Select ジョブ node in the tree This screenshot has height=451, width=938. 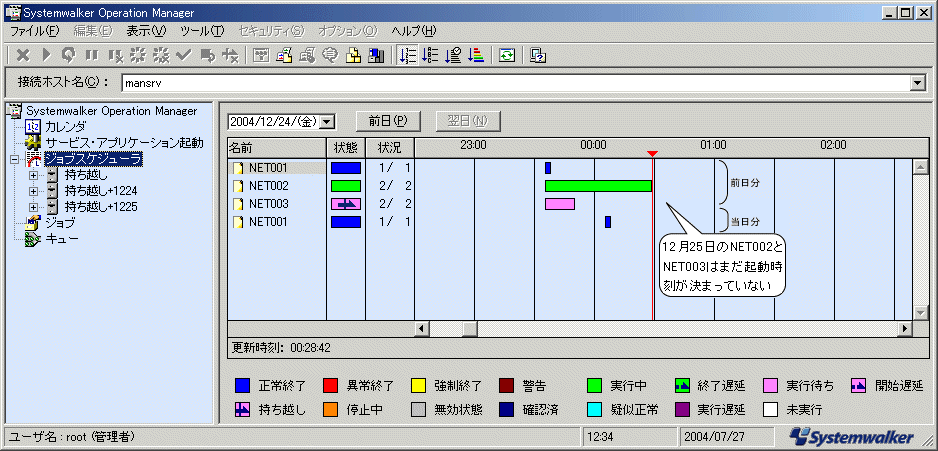(60, 223)
